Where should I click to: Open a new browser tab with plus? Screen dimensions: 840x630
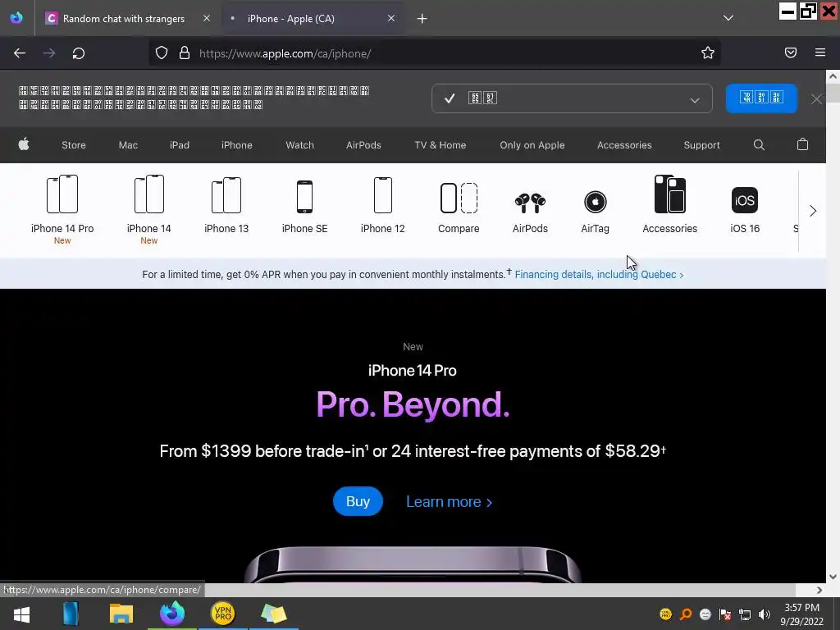422,19
